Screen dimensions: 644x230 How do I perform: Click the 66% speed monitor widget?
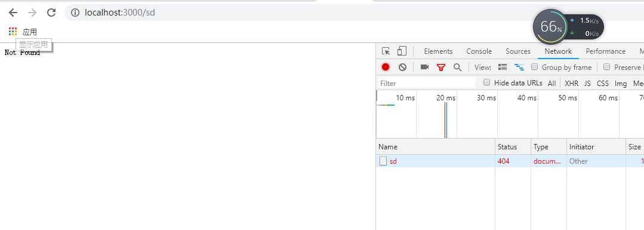[551, 27]
